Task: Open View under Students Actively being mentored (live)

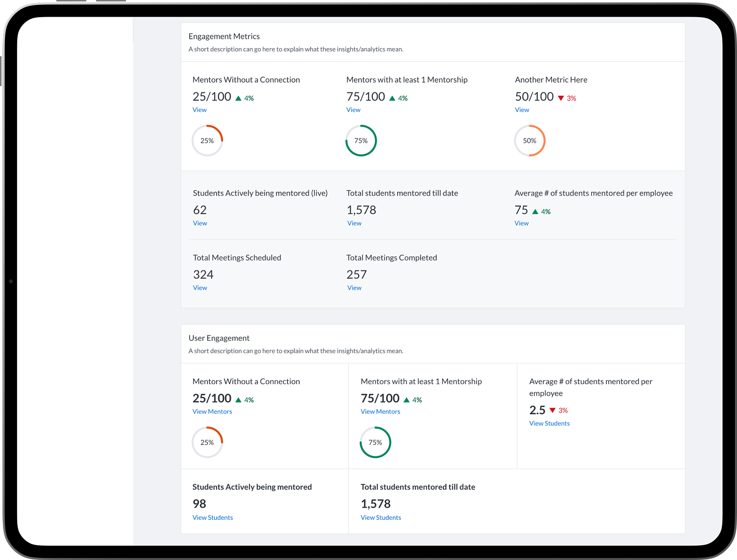Action: click(x=200, y=224)
